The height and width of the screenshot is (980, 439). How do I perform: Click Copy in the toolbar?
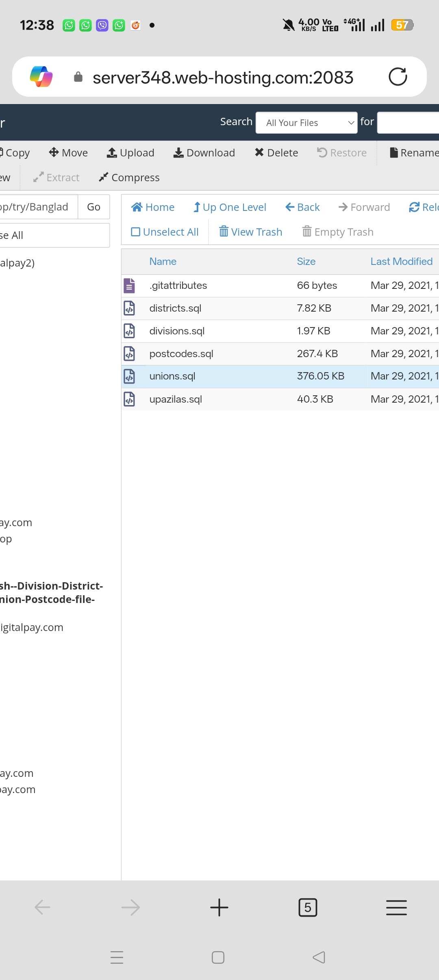[x=15, y=153]
